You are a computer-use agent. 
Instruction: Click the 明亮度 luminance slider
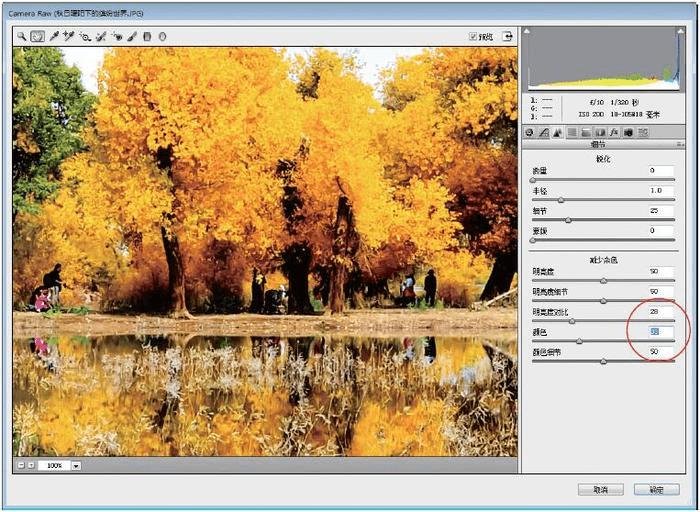click(603, 281)
